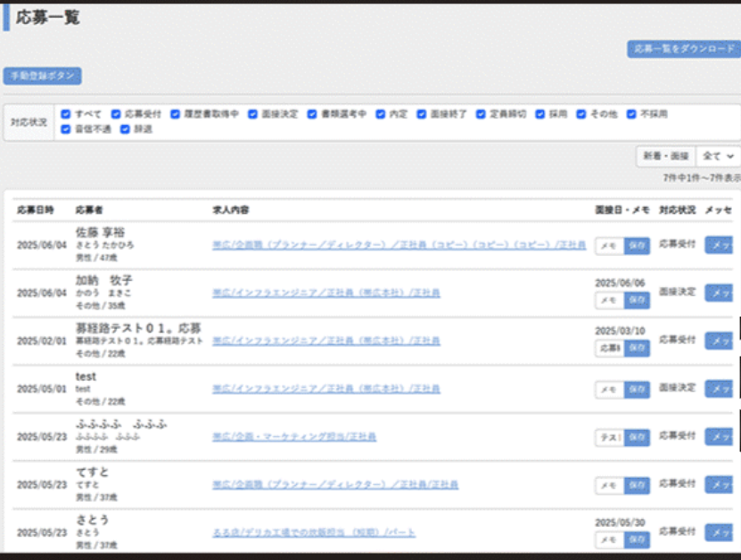
Task: Focus the memo field in the 2025/02/01 row
Action: point(610,349)
